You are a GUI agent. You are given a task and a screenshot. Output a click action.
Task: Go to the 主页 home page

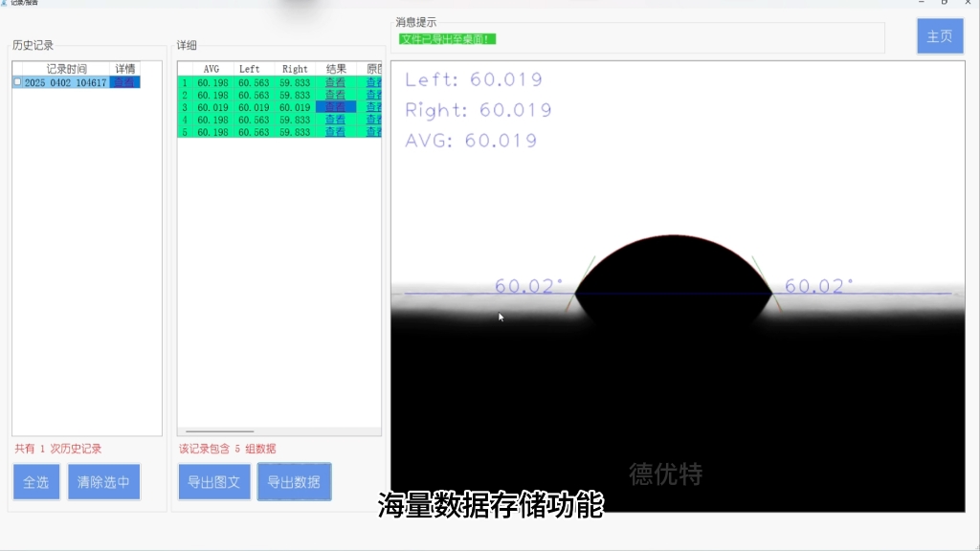(x=940, y=36)
